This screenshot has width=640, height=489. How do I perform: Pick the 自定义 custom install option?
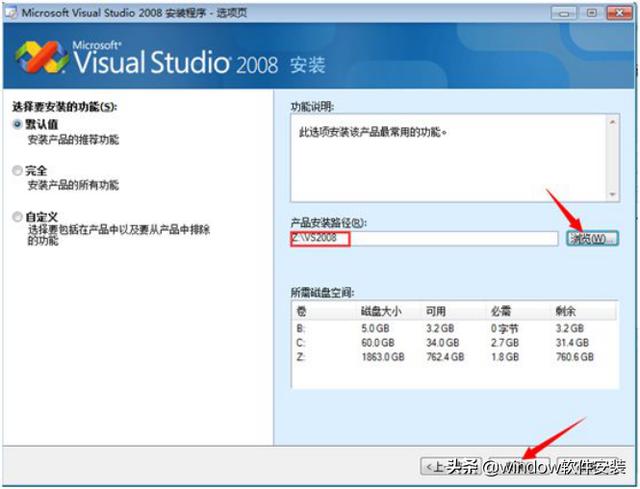click(17, 216)
